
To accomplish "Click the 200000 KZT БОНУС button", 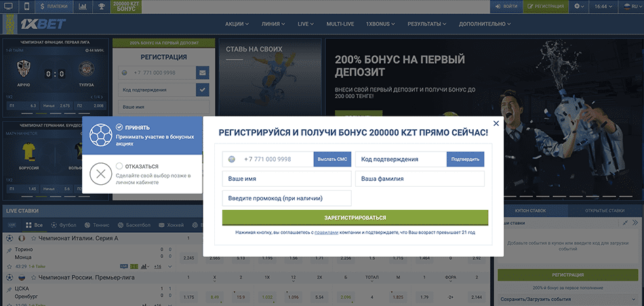I will 127,7.
